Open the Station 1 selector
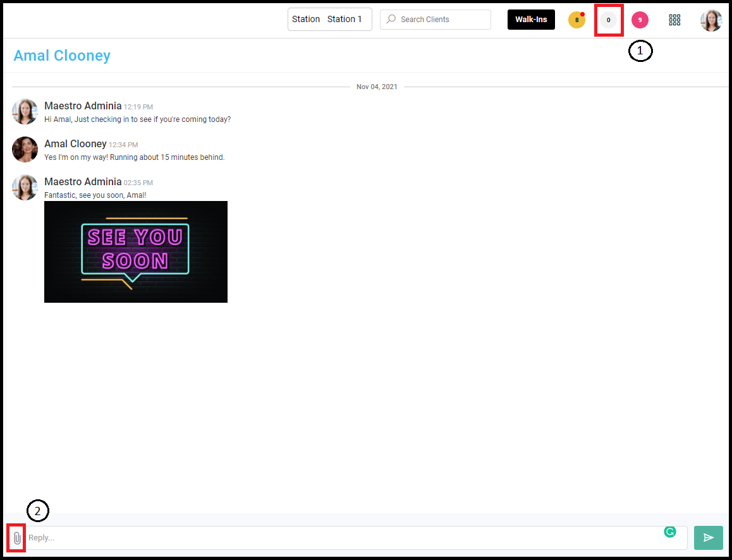 click(x=329, y=19)
